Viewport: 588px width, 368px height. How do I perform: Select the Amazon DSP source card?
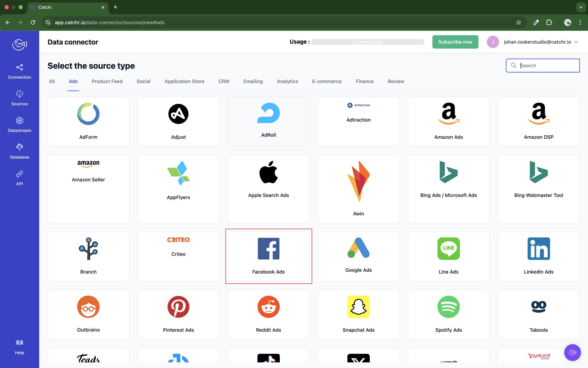tap(539, 121)
